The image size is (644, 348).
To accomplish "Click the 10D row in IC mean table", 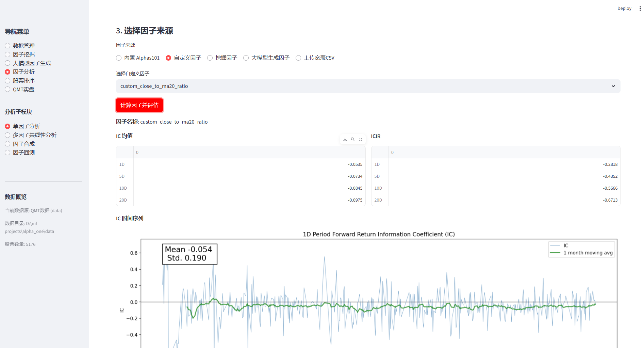I will point(241,188).
